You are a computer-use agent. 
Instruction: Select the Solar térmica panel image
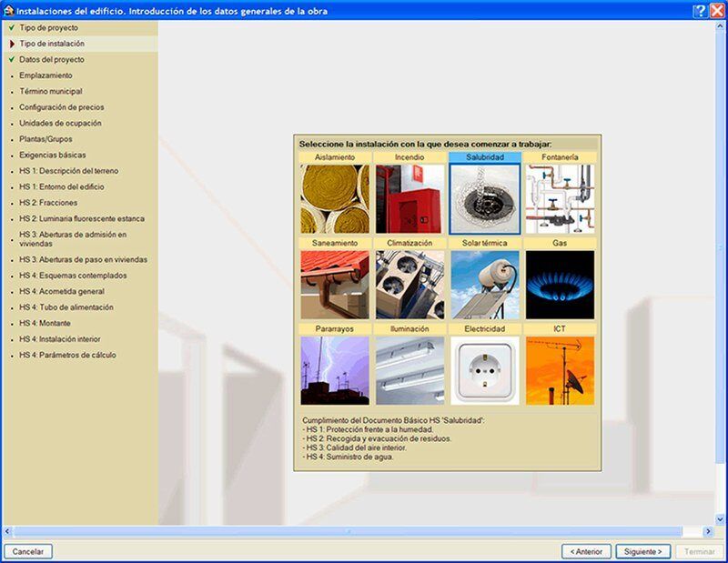tap(485, 285)
